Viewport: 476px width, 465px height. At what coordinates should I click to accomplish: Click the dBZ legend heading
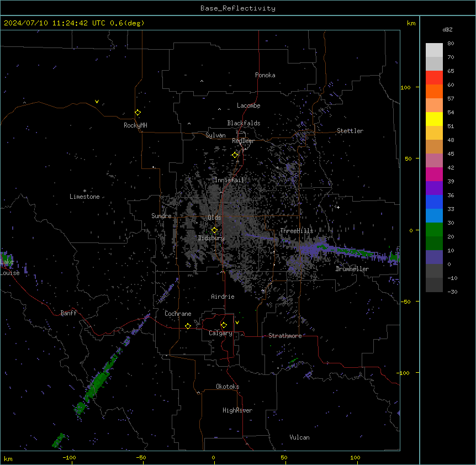[x=447, y=29]
